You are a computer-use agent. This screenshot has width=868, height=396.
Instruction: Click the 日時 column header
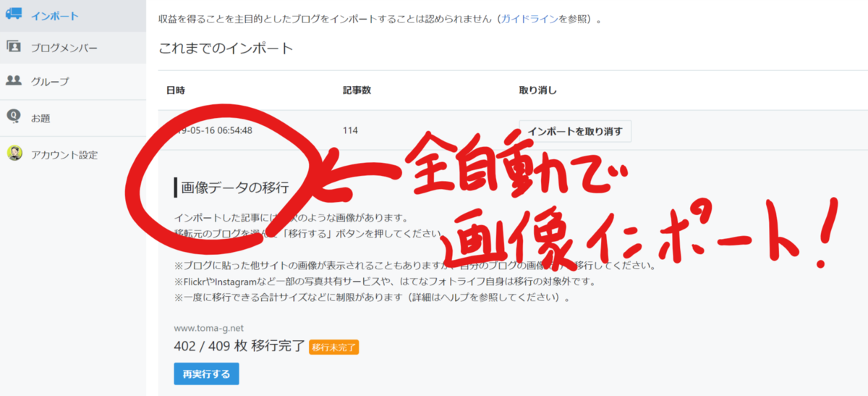(x=176, y=90)
